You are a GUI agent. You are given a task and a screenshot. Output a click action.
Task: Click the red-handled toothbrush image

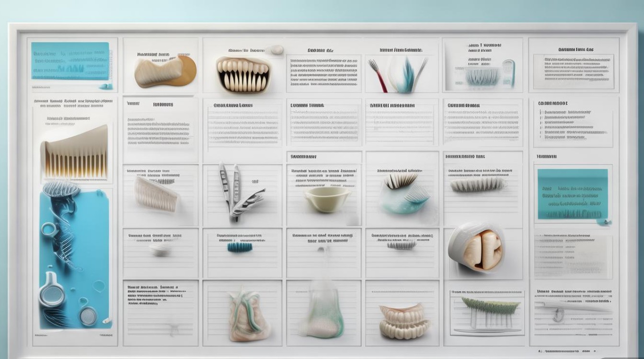(x=378, y=76)
